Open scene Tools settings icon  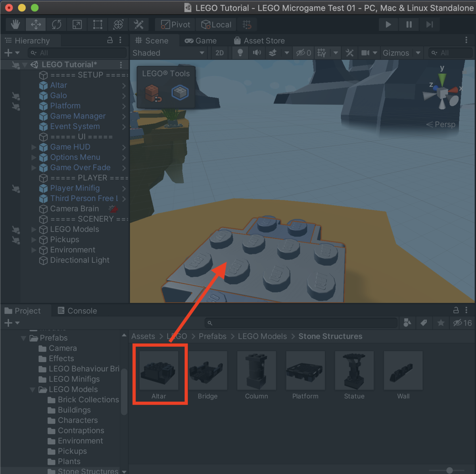pos(349,53)
